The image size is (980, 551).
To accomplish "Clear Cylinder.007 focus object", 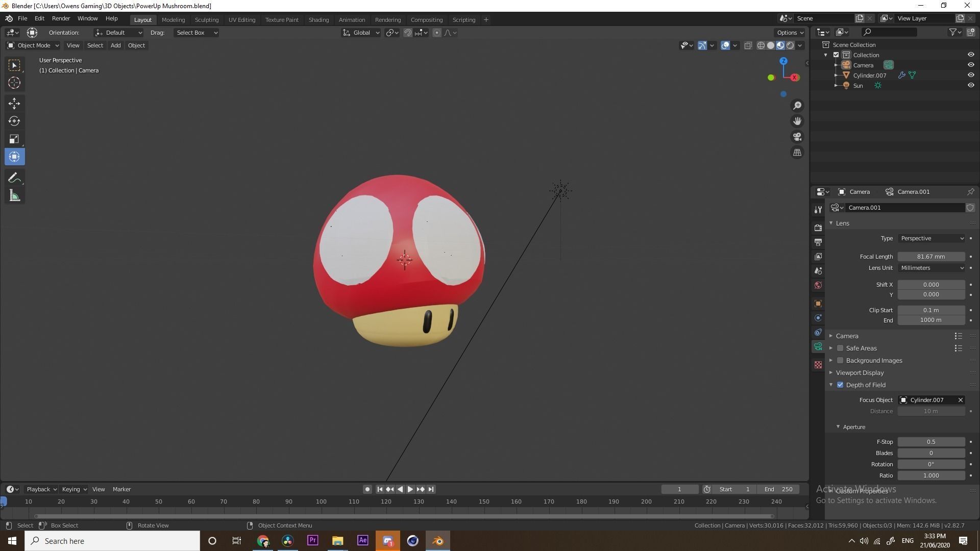I will point(960,400).
